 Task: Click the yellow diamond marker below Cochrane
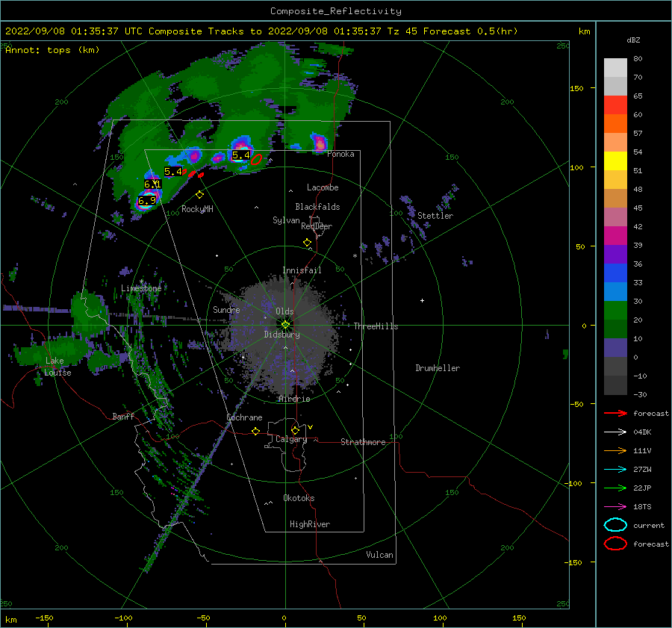(256, 431)
